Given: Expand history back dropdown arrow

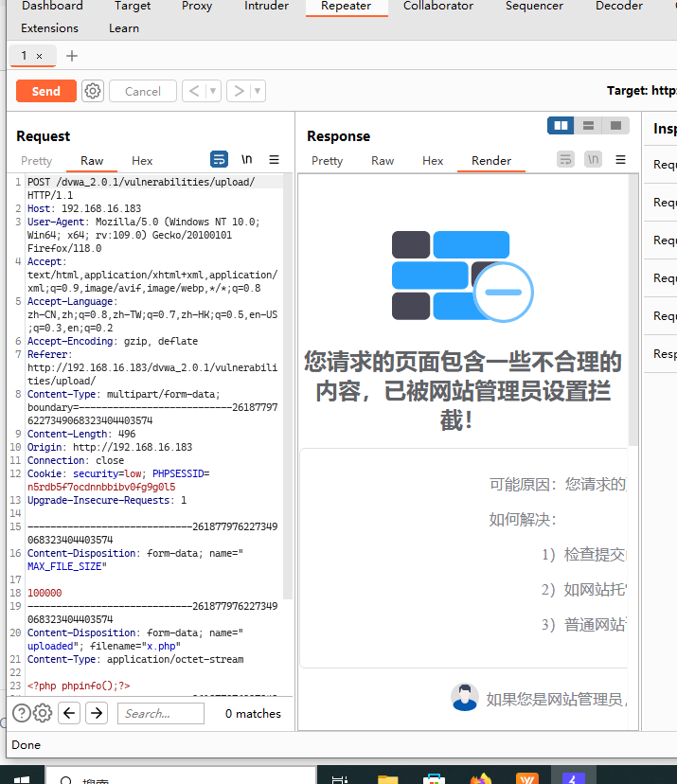Looking at the screenshot, I should [x=213, y=91].
